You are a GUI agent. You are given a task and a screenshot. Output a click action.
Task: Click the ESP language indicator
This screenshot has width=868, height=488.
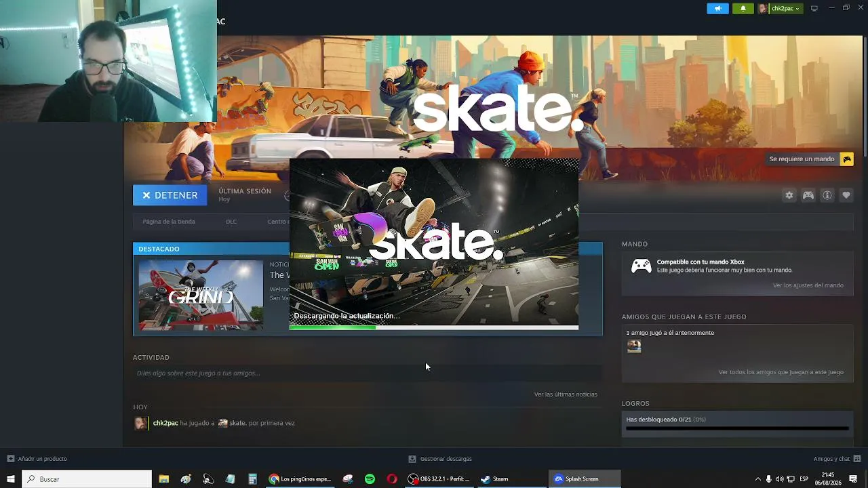[804, 479]
